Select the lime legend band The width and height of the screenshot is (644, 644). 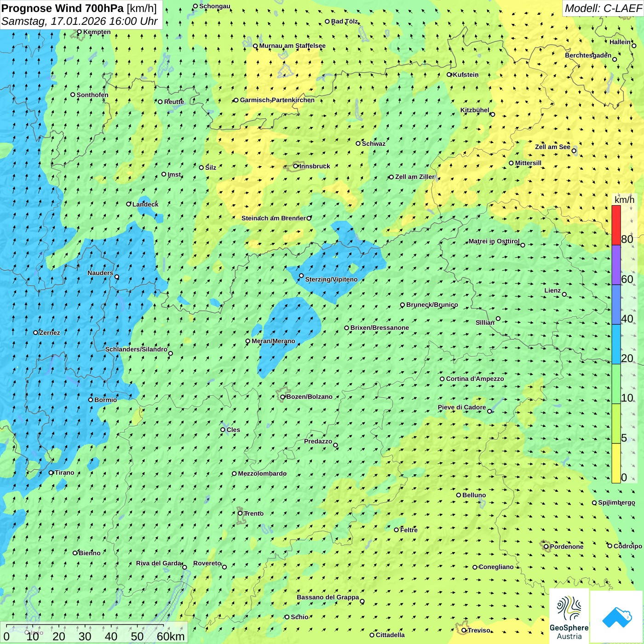point(616,424)
